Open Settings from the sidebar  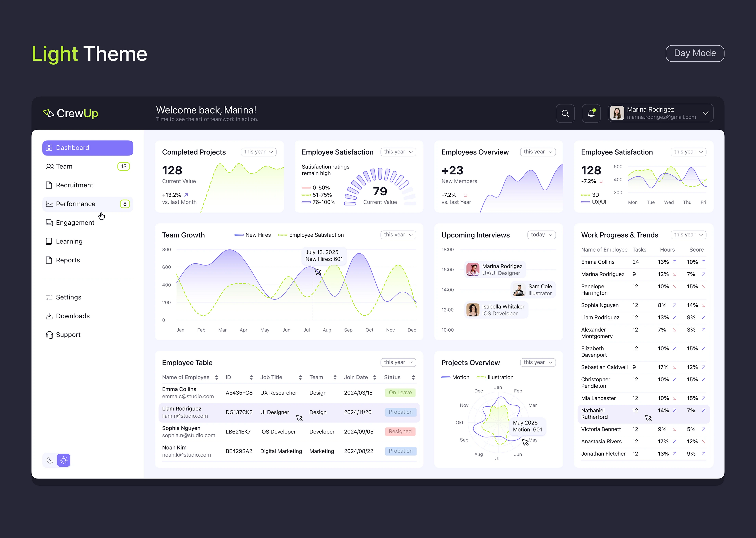point(49,297)
